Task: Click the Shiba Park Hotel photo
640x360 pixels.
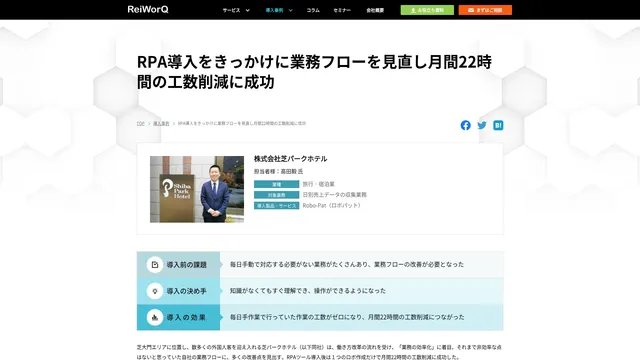Action: (197, 189)
